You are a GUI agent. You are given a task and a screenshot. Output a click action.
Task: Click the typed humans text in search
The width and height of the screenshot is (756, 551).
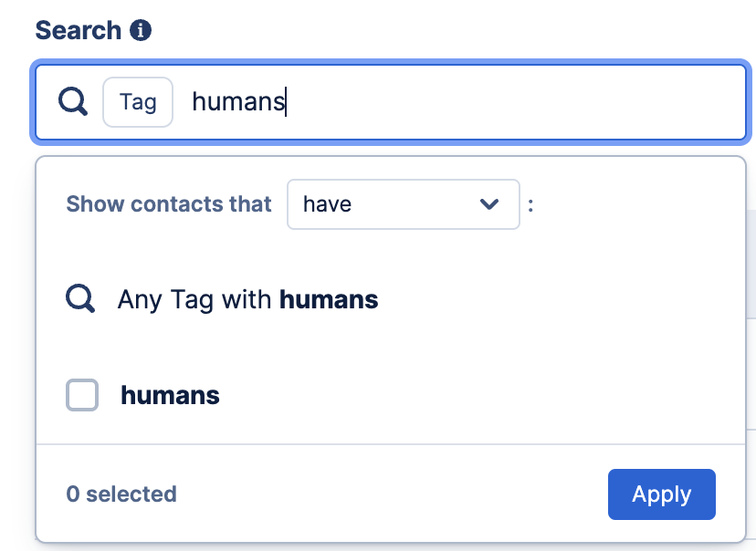pos(238,101)
